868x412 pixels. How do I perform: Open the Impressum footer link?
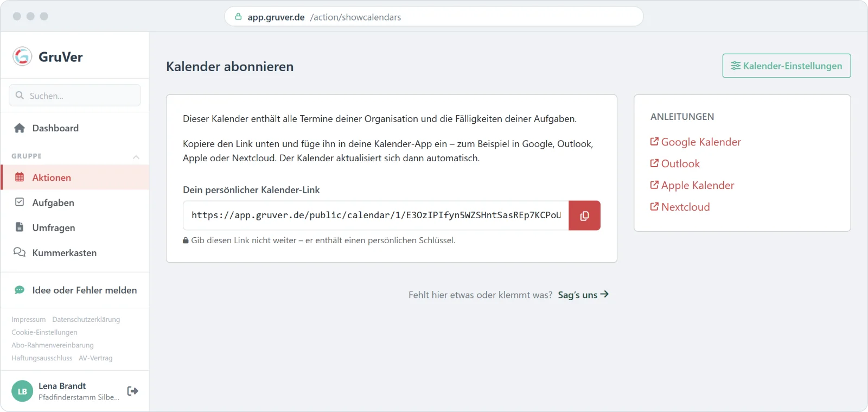pos(29,320)
